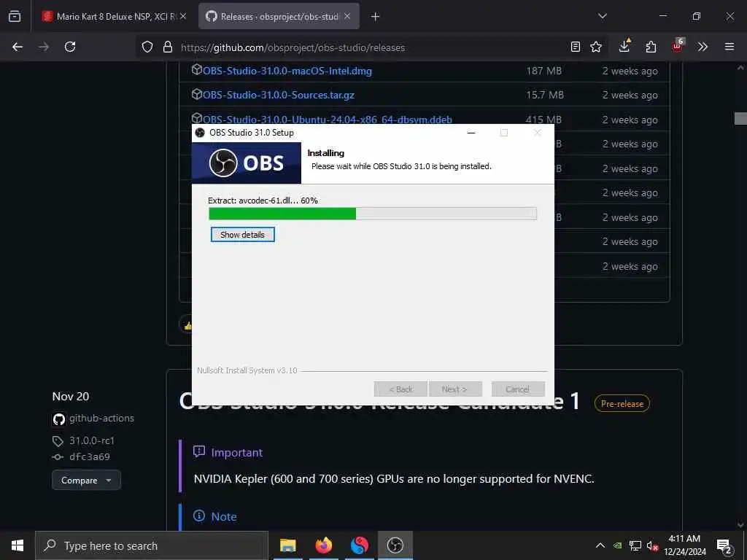Viewport: 747px width, 560px height.
Task: Download OBS-Studio Ubuntu 24.04 dbsym.ddeb file
Action: [328, 120]
